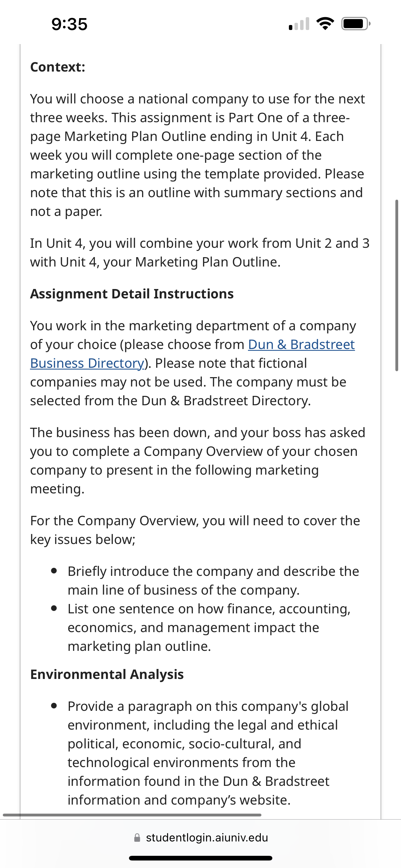Tap the studentlogin.aiuniv.edu address bar
The image size is (401, 868).
[x=201, y=837]
